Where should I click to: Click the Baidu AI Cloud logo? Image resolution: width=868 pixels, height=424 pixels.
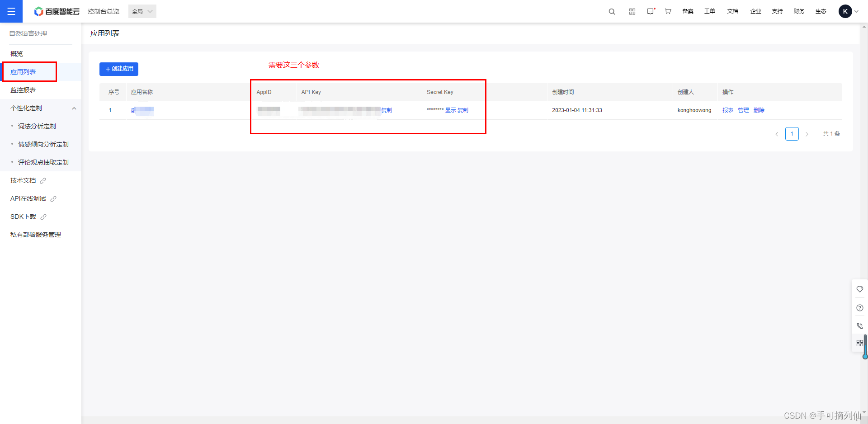point(57,11)
